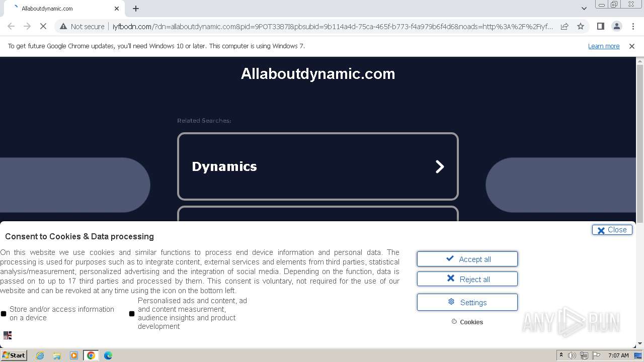The width and height of the screenshot is (644, 362).
Task: Click the Allaboutdynamic.com page heading
Action: (x=318, y=74)
